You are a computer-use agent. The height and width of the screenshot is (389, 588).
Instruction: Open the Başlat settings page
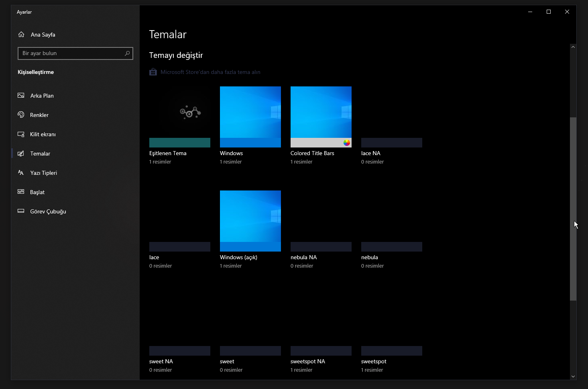[x=75, y=192]
